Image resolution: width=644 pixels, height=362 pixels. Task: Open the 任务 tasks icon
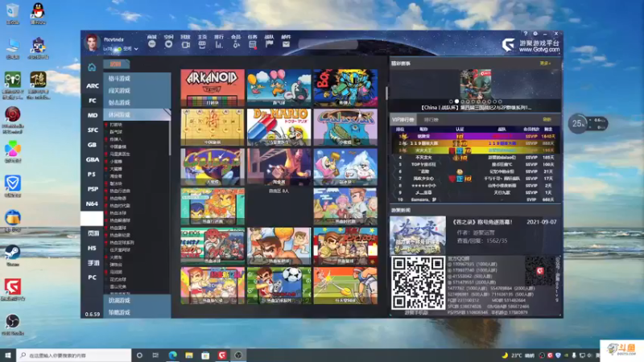[253, 44]
